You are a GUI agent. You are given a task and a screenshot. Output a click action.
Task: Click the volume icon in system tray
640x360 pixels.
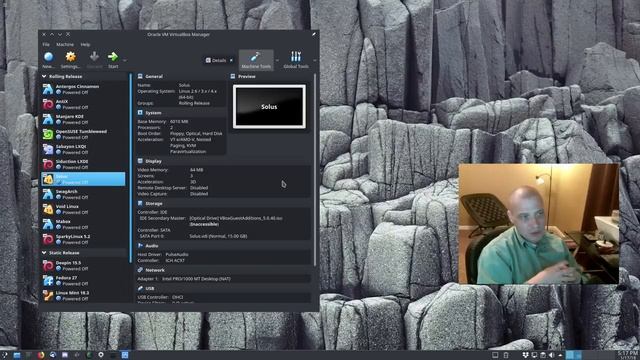click(x=551, y=355)
